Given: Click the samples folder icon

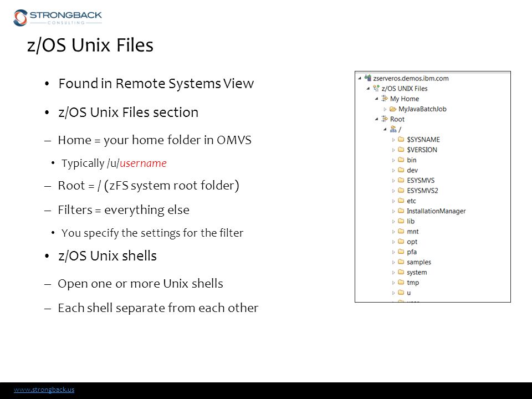Looking at the screenshot, I should pyautogui.click(x=401, y=262).
